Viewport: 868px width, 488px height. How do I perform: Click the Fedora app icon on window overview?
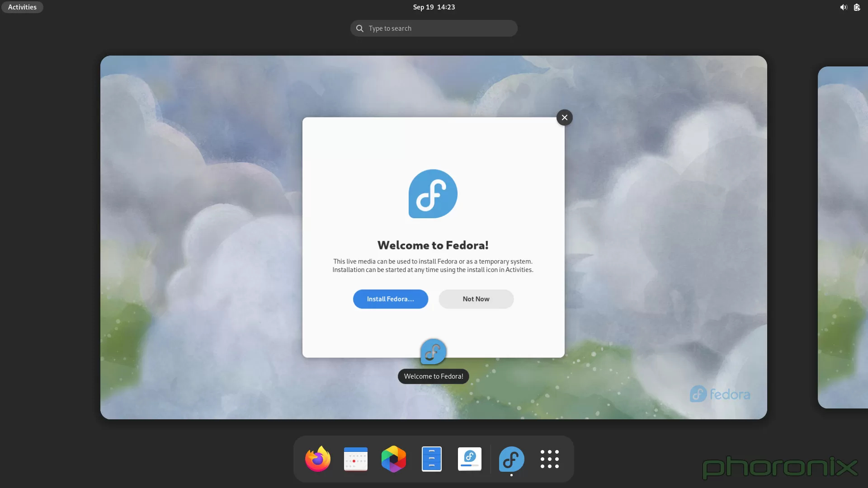433,352
